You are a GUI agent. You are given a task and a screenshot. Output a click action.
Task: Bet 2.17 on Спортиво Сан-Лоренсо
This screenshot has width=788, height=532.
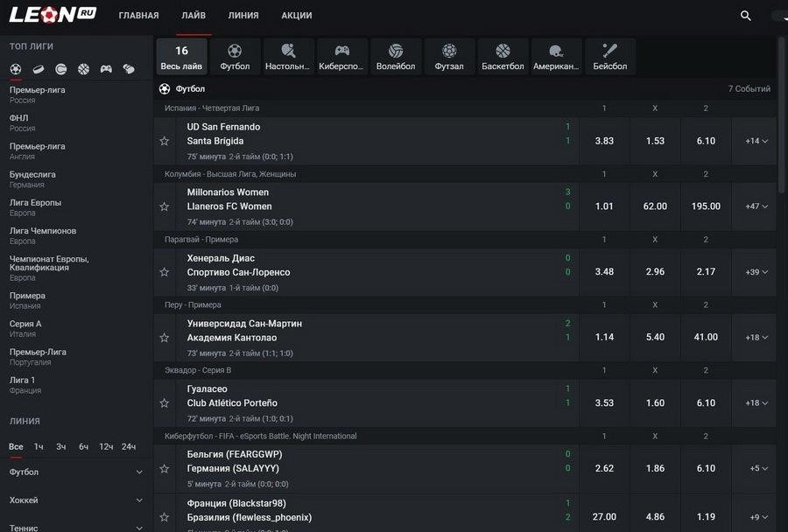point(706,272)
